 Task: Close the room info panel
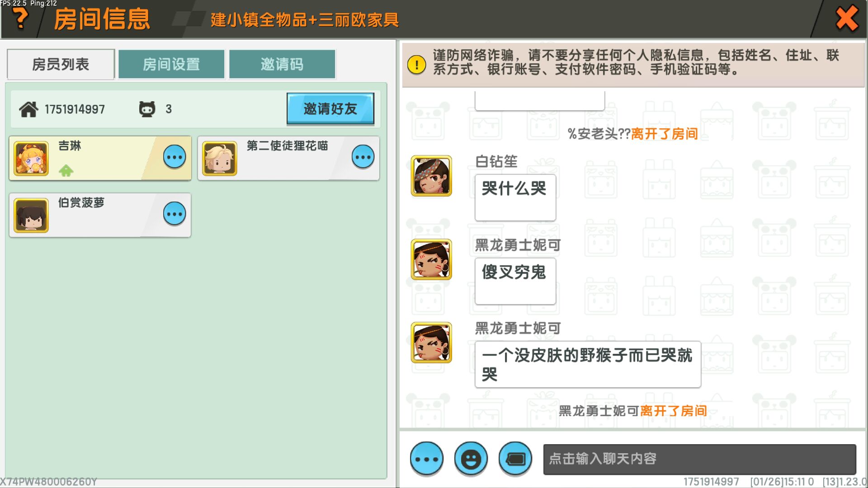(x=846, y=19)
